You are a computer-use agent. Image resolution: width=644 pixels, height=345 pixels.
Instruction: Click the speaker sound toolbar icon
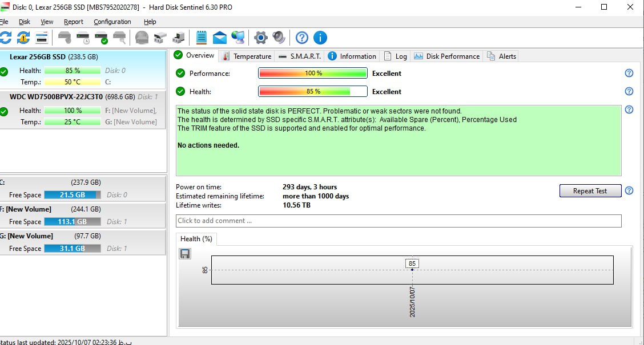(279, 38)
